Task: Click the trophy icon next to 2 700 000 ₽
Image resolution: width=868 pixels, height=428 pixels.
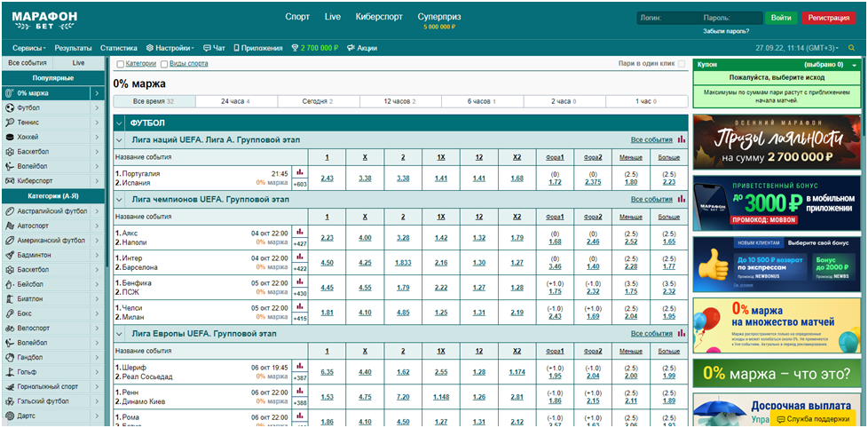Action: [295, 48]
